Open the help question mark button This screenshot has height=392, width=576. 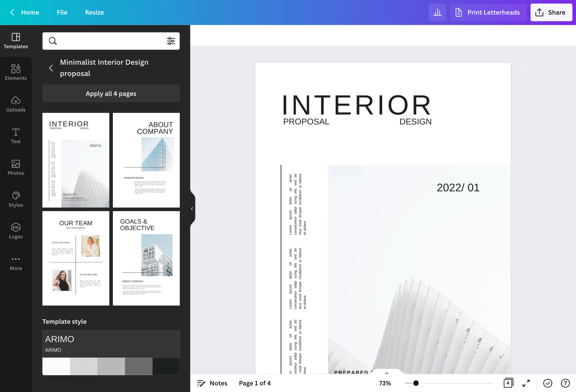(565, 383)
